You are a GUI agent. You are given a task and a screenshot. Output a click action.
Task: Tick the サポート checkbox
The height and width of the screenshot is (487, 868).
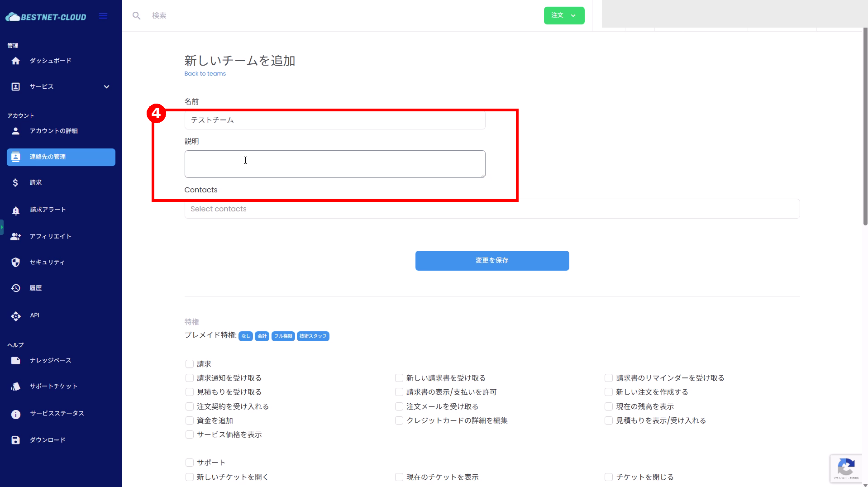pyautogui.click(x=190, y=463)
